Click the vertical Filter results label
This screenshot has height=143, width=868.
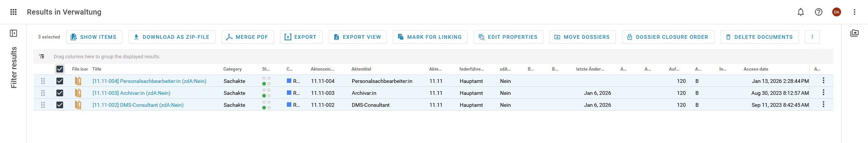click(14, 68)
